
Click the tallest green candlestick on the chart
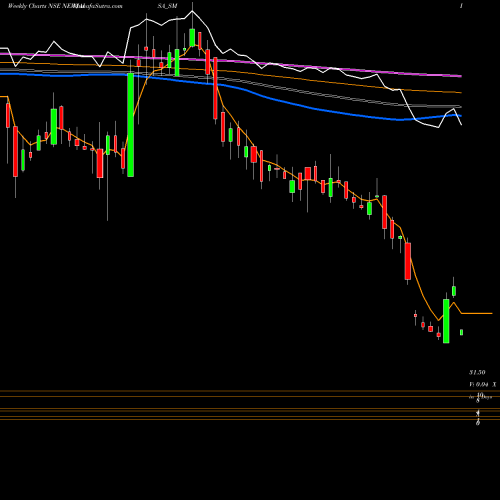pyautogui.click(x=131, y=125)
